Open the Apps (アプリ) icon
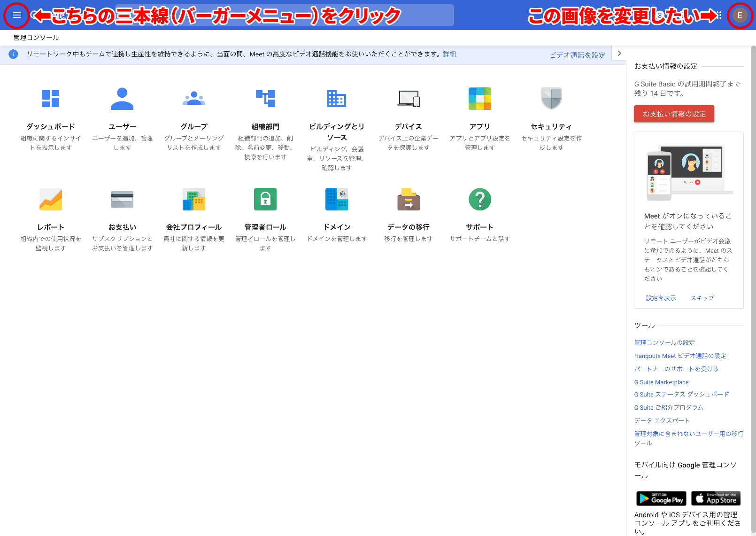This screenshot has width=756, height=536. tap(480, 99)
